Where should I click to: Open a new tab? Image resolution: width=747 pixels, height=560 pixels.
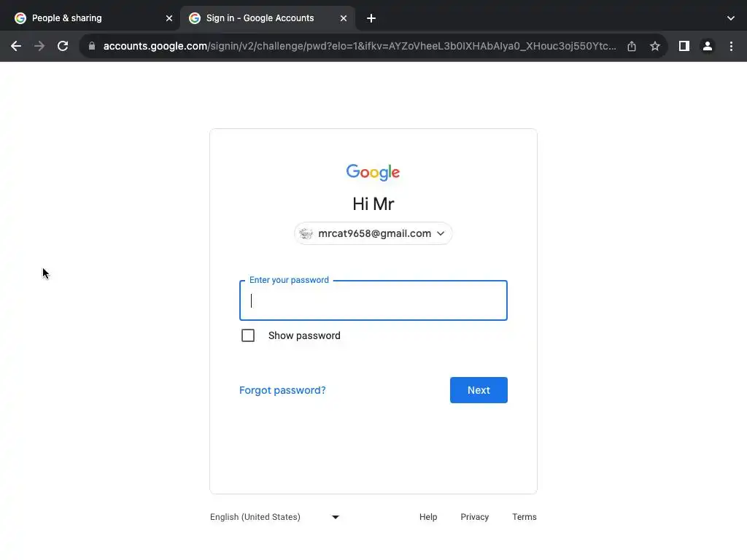pos(371,18)
